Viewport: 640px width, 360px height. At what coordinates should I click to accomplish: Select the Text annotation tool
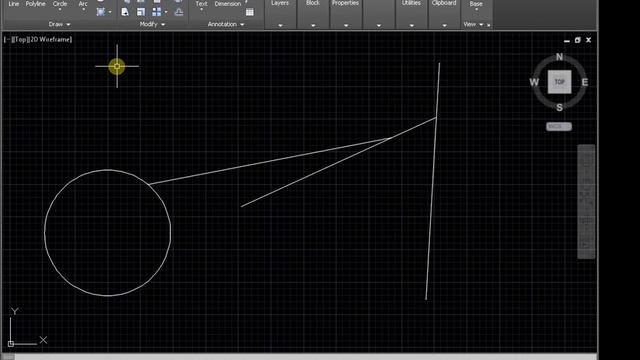pos(201,4)
